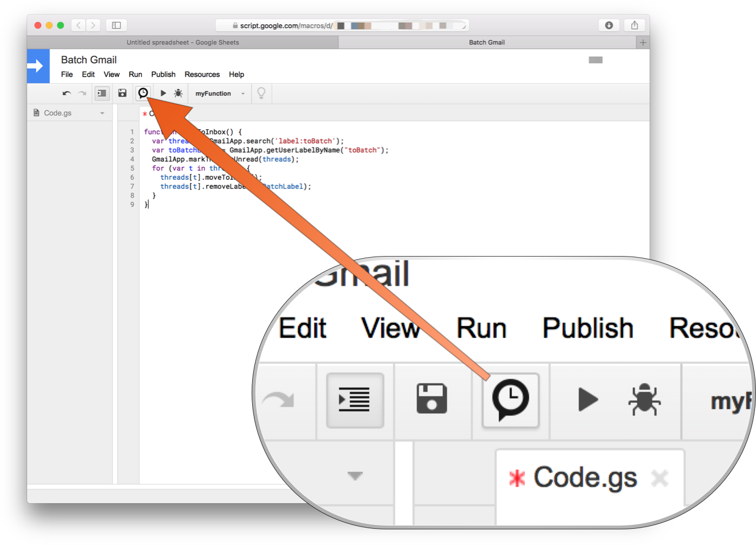Go forward in Safari browser
756x545 pixels.
click(x=93, y=25)
